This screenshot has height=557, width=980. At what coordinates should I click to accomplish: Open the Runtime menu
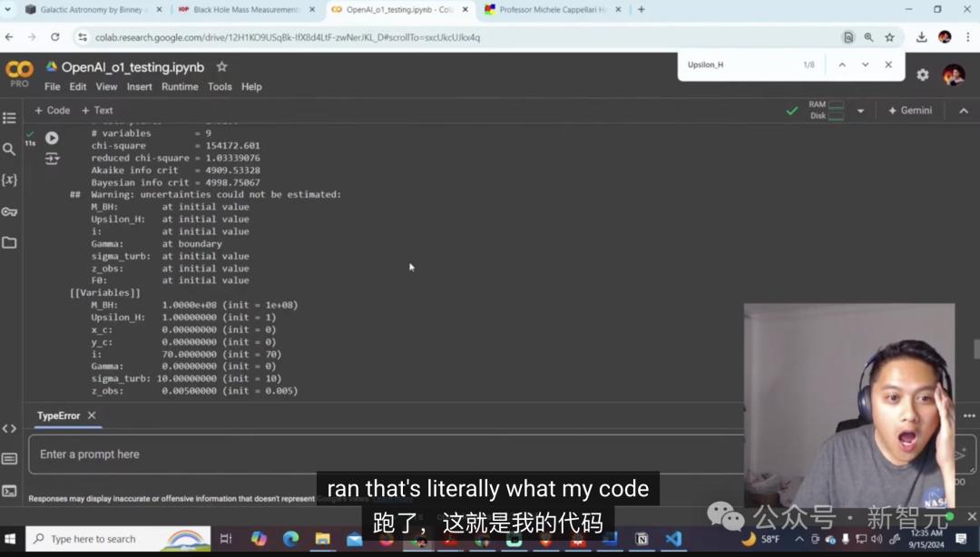[180, 87]
